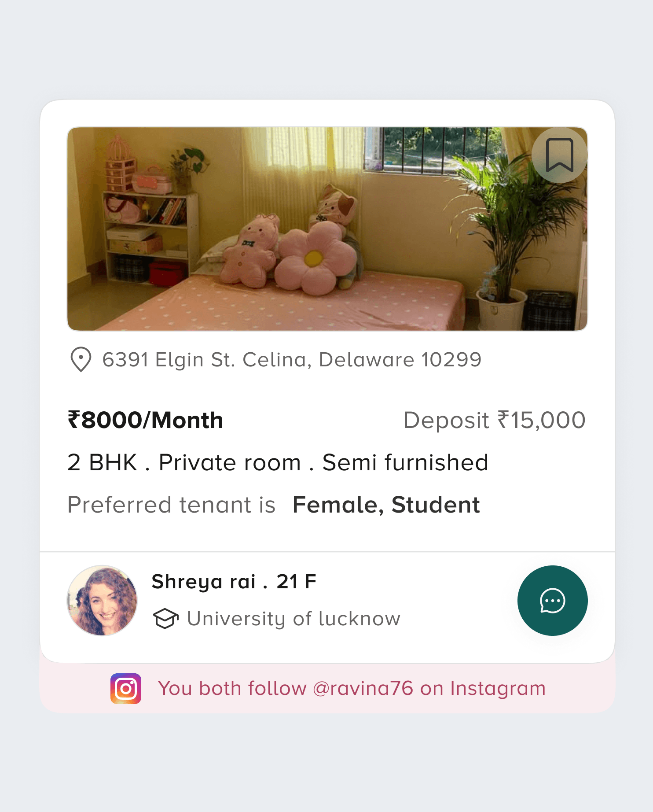Open the @ravina76 Instagram mutual follow banner
Viewport: 653px width, 812px height.
click(x=327, y=688)
